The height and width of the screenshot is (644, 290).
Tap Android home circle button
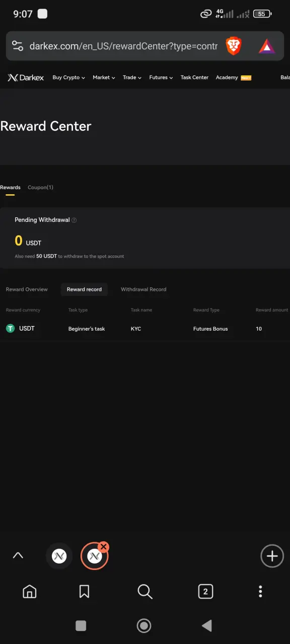click(144, 625)
